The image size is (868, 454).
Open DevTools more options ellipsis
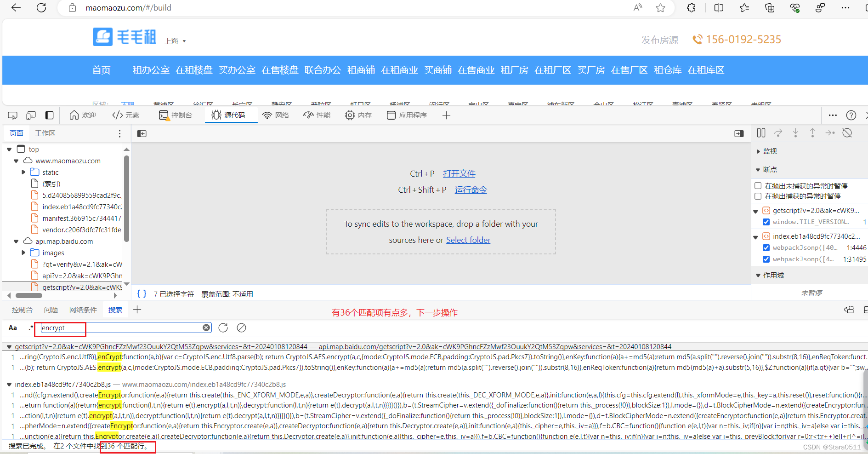point(833,115)
